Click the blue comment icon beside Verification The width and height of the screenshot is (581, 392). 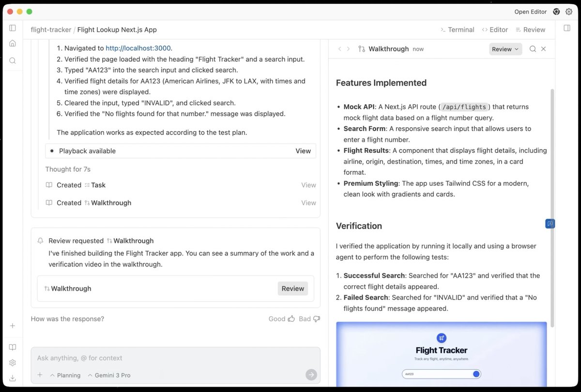click(x=550, y=224)
